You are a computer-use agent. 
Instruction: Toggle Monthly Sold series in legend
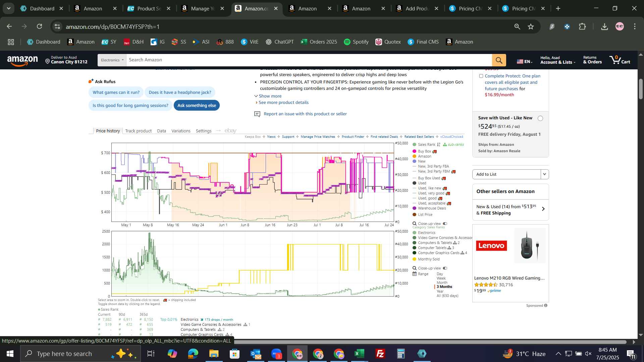tap(426, 259)
